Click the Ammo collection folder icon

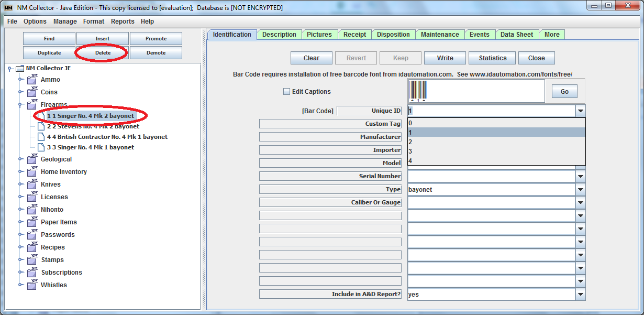pos(31,80)
